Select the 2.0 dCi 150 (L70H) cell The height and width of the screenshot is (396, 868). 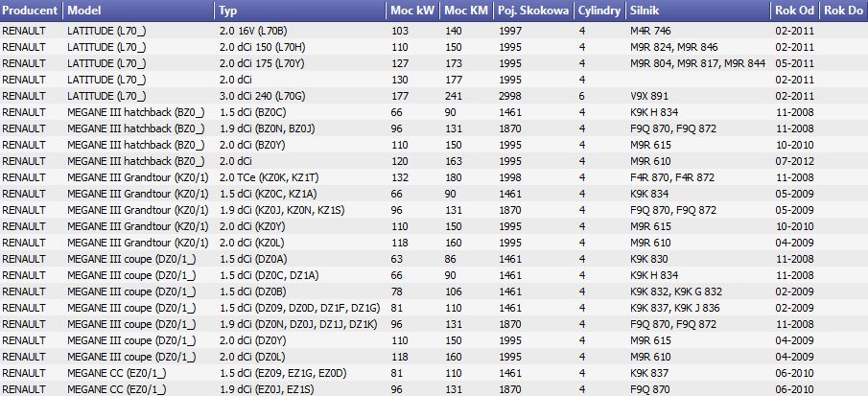coord(262,47)
